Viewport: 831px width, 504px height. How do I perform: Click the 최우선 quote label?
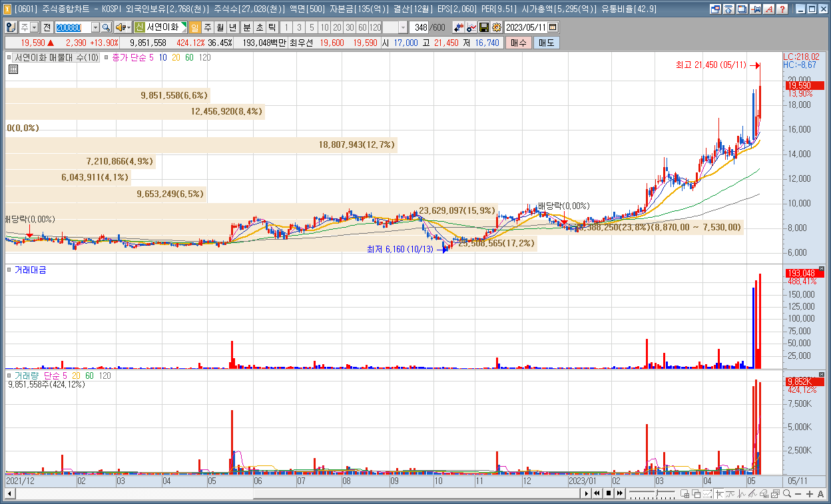(x=301, y=43)
